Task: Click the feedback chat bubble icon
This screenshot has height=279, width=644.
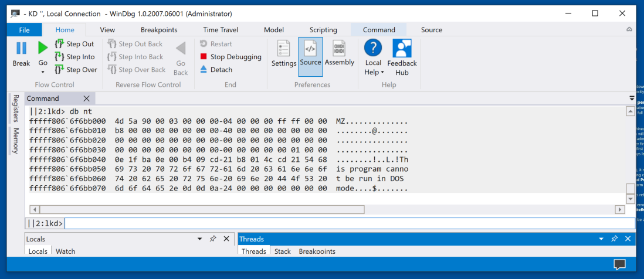Action: pos(619,264)
